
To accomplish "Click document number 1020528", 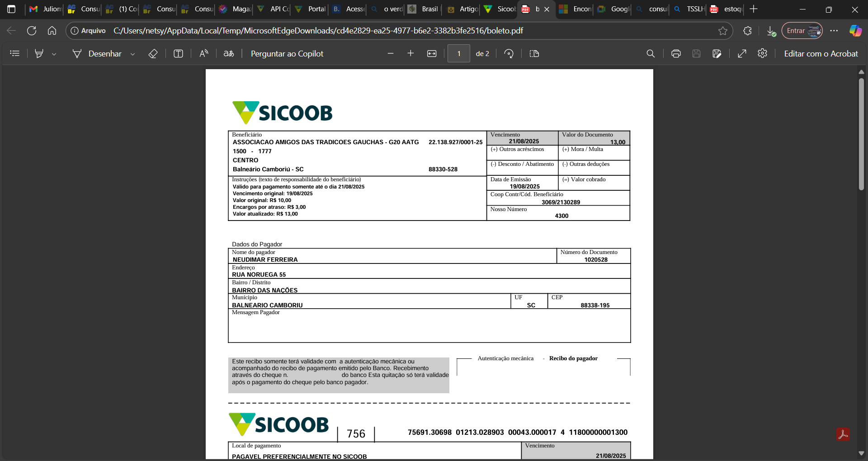I will pos(596,260).
